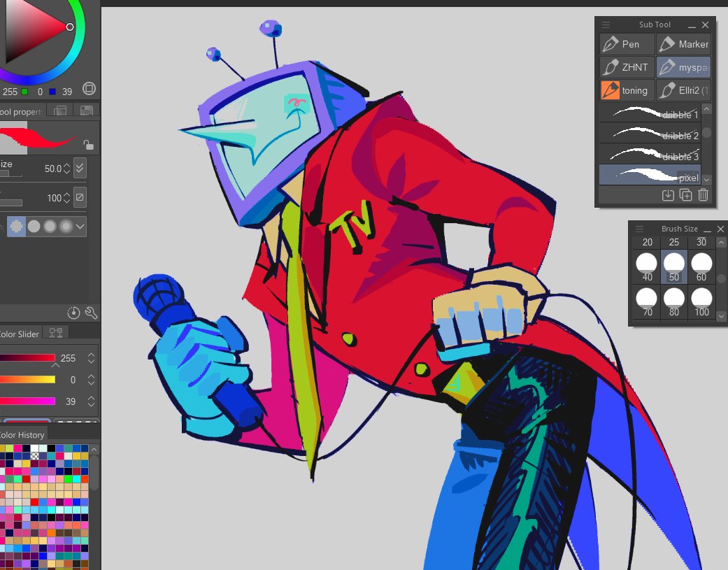The image size is (728, 570).
Task: Open brush size dynamics settings button
Action: [80, 168]
